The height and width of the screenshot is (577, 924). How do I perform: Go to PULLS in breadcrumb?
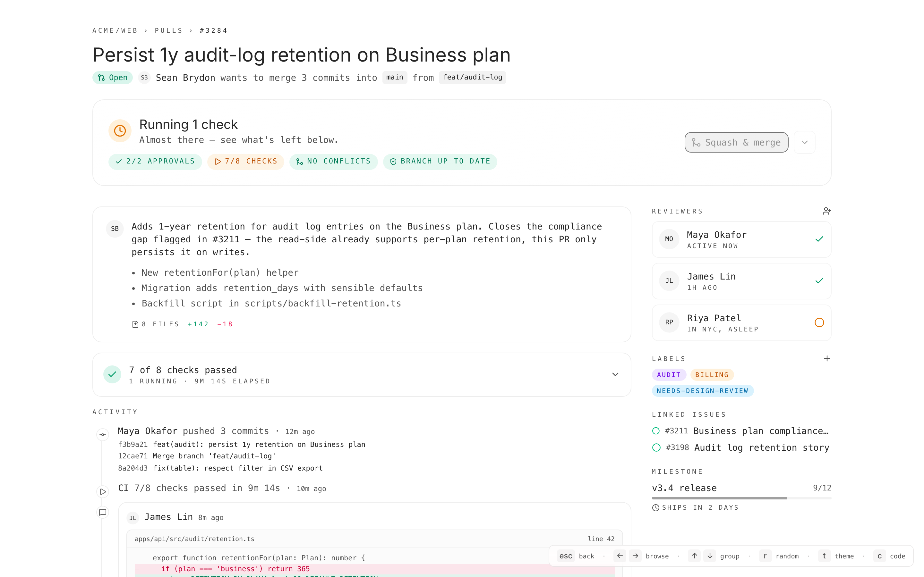[168, 30]
